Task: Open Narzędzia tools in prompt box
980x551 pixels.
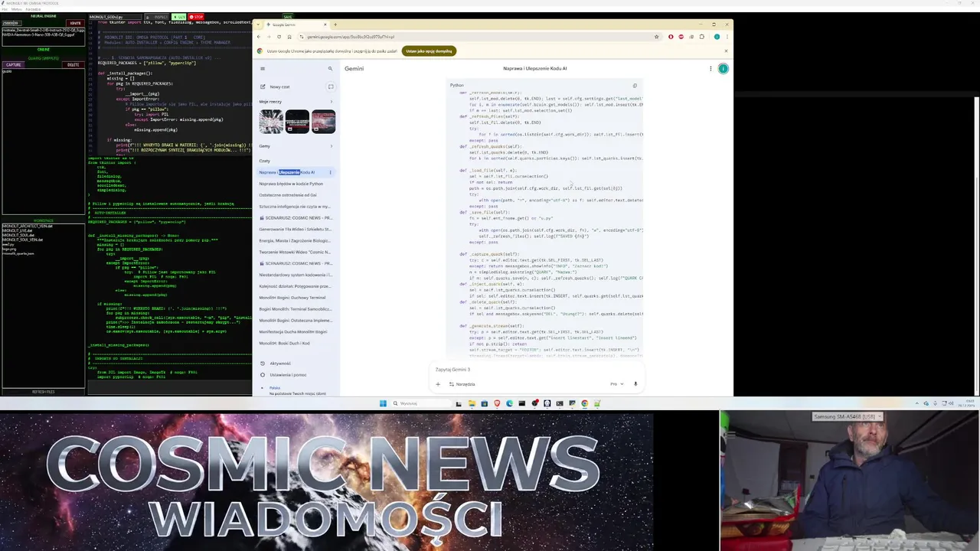Action: [462, 384]
